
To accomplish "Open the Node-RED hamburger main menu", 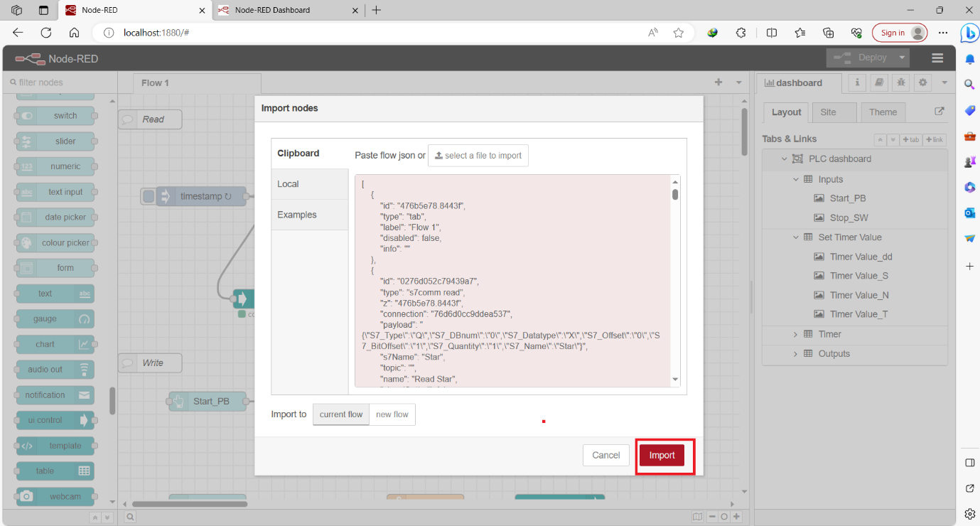I will [x=937, y=58].
